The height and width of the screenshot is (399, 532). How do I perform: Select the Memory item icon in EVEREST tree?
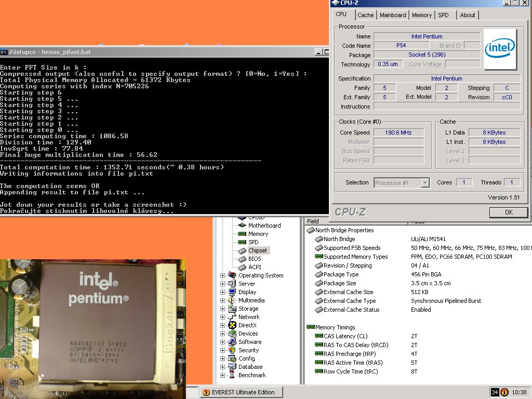(x=242, y=234)
